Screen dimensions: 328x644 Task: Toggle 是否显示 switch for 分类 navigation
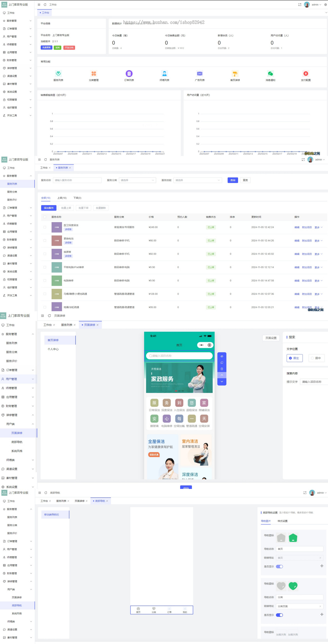click(279, 615)
